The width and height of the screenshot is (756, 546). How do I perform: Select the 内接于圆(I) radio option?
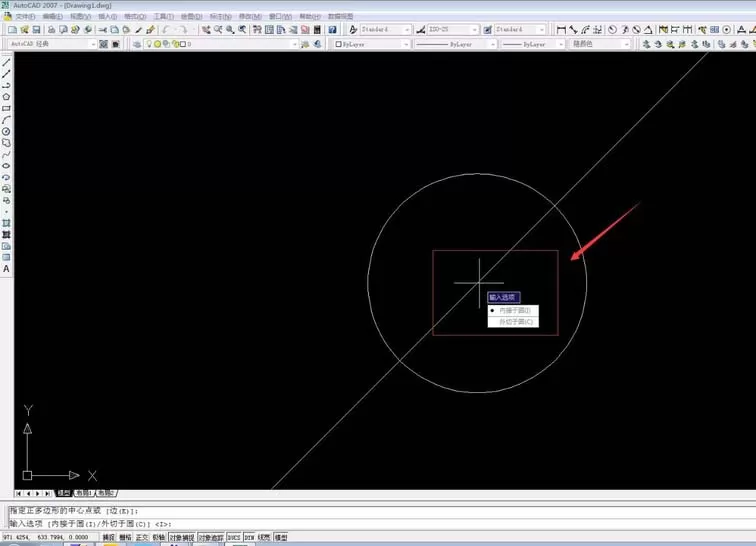coord(513,310)
